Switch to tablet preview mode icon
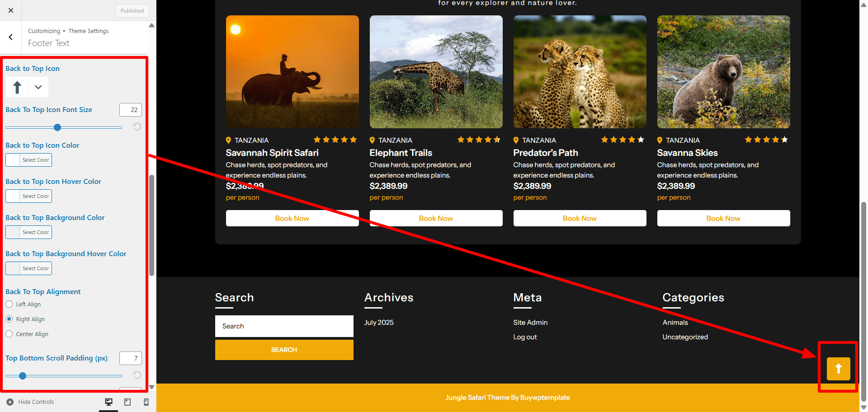This screenshot has width=868, height=412. 127,402
